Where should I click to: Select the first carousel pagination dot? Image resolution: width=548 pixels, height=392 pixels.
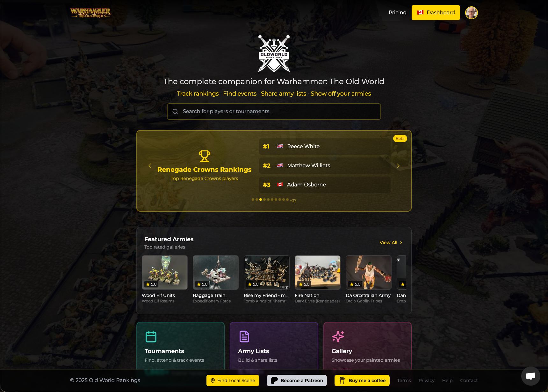point(253,200)
